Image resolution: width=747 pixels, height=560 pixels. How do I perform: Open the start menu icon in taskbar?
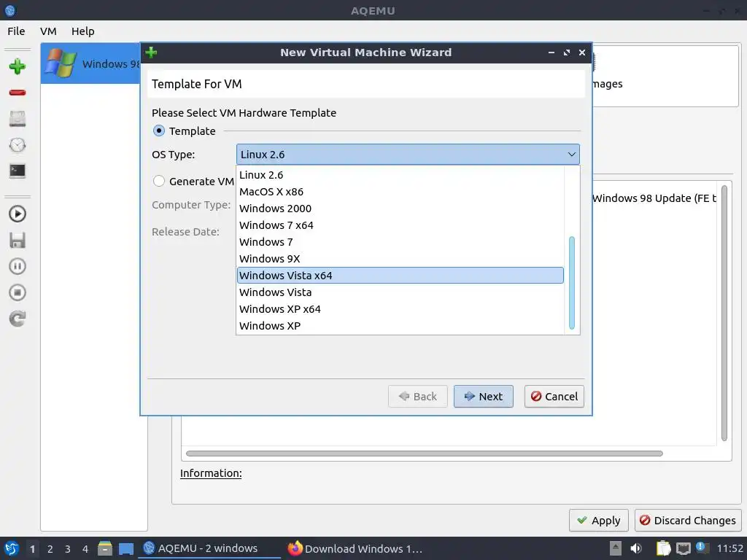(x=12, y=548)
